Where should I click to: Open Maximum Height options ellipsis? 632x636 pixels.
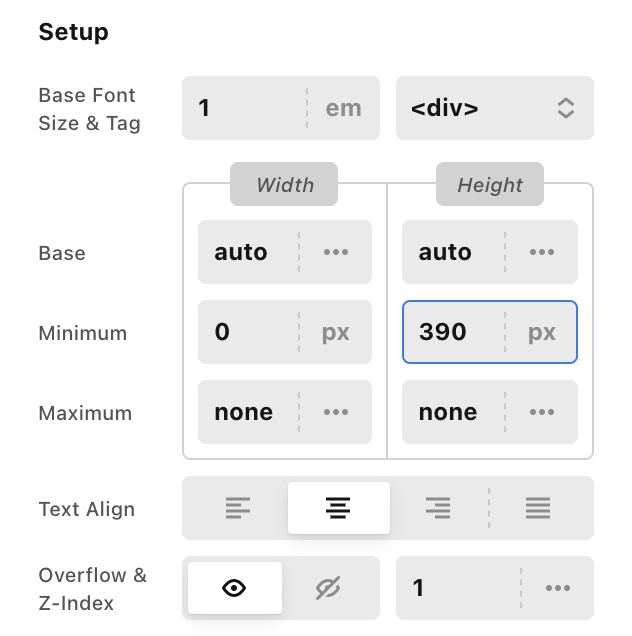[x=541, y=412]
